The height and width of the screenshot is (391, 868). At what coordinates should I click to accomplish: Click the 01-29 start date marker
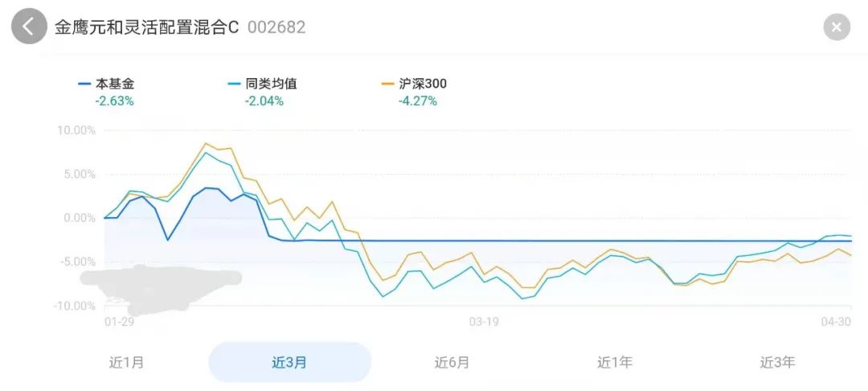pos(119,323)
